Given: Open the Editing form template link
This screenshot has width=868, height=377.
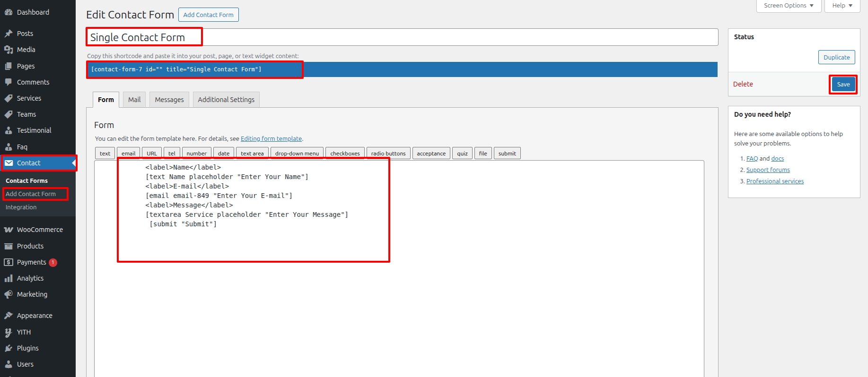Looking at the screenshot, I should pos(271,139).
